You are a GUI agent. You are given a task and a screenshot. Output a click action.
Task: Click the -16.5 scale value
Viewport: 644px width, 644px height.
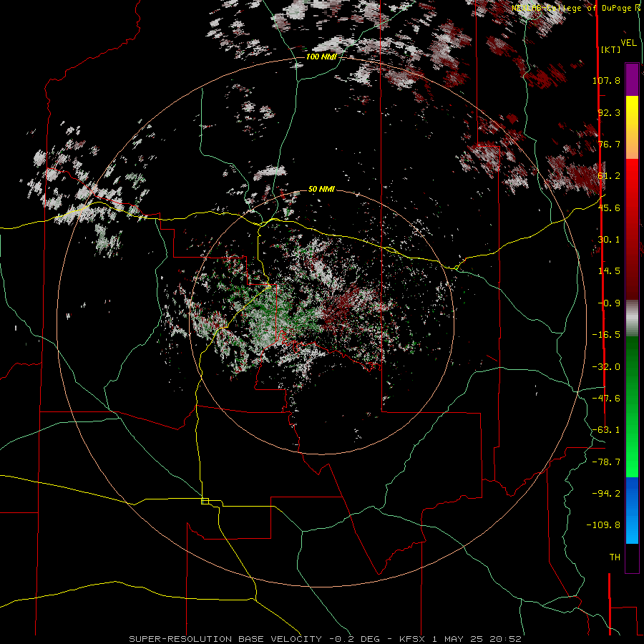(x=606, y=335)
